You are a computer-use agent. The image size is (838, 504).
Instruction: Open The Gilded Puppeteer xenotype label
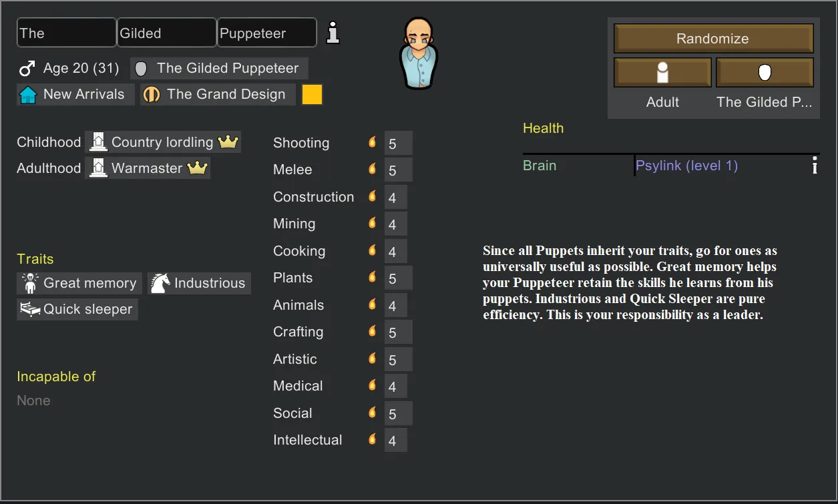(218, 69)
